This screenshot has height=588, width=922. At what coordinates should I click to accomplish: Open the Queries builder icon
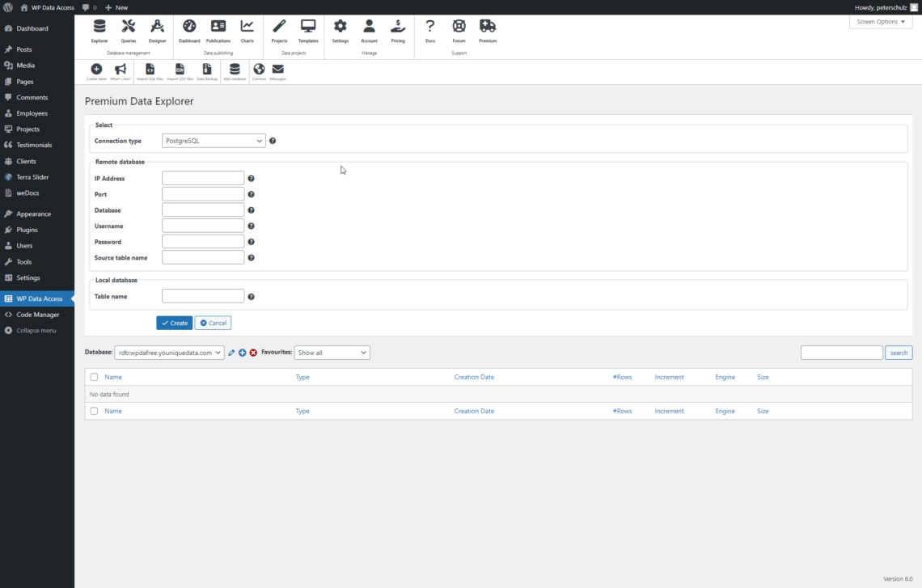pos(128,30)
